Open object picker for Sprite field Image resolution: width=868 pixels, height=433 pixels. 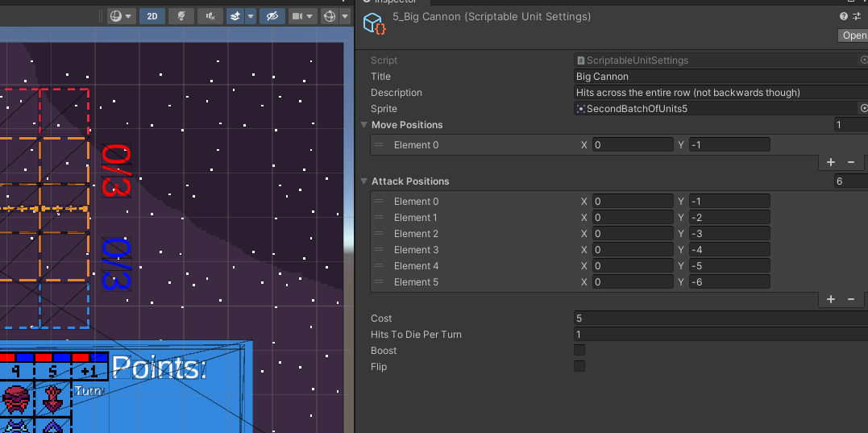pyautogui.click(x=864, y=109)
